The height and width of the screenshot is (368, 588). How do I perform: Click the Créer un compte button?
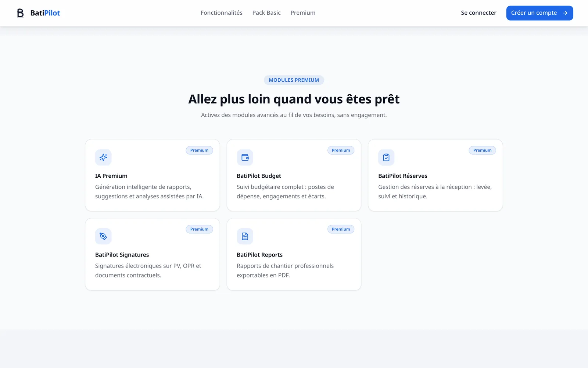[539, 13]
